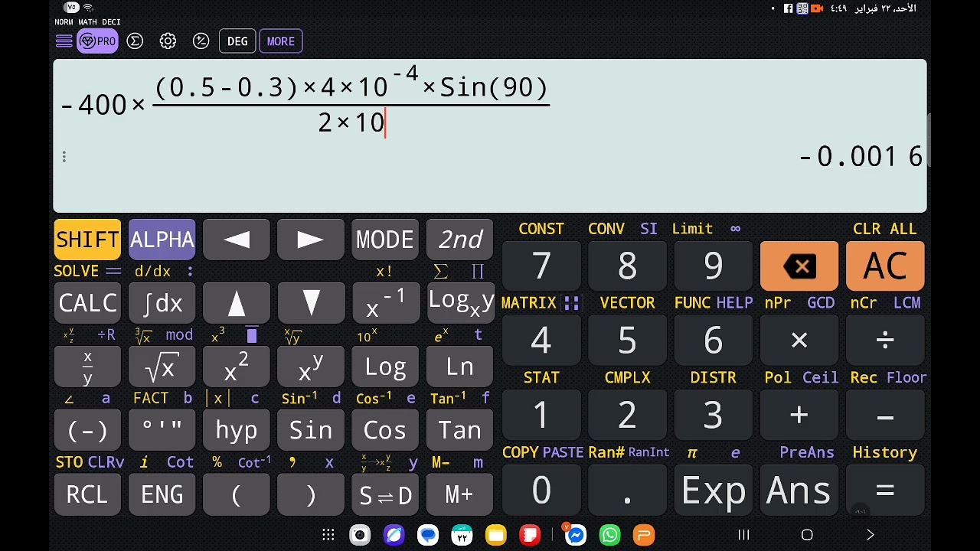Tap the Tan key
Image resolution: width=980 pixels, height=551 pixels.
460,431
